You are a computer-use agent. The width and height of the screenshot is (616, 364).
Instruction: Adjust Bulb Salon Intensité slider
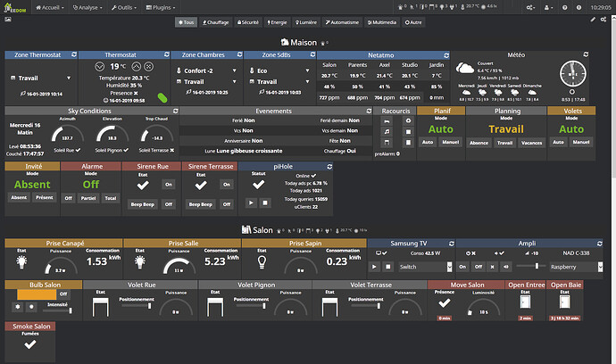[x=57, y=310]
